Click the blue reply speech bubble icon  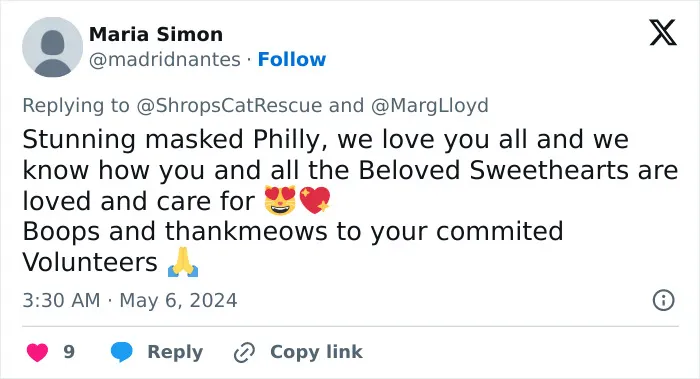[121, 352]
